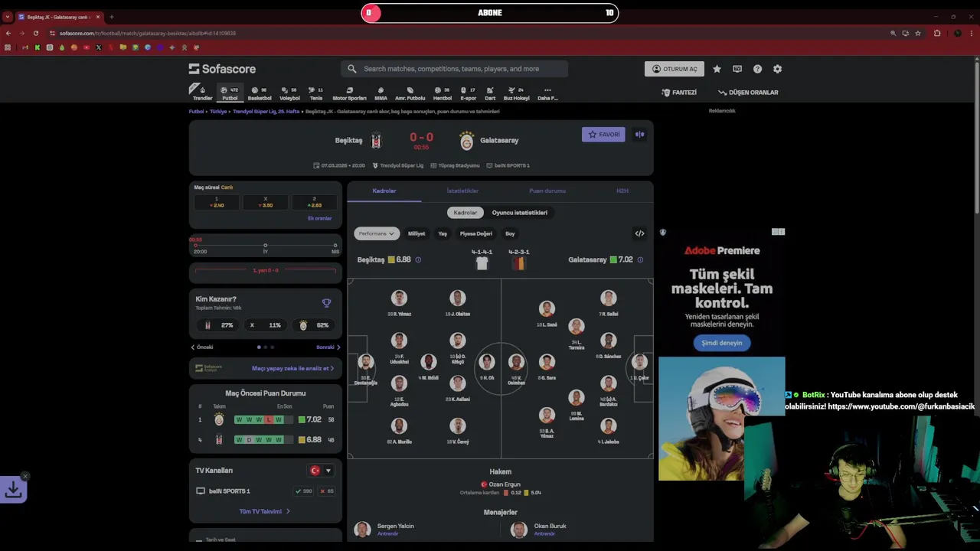Open the Basketbol sport category
Image resolution: width=980 pixels, height=551 pixels.
point(260,93)
